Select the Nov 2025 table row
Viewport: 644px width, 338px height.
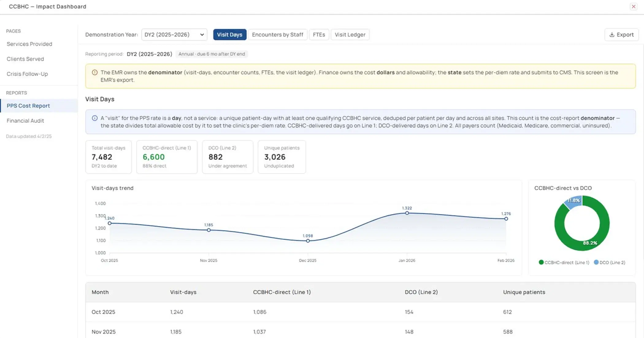[x=360, y=330]
